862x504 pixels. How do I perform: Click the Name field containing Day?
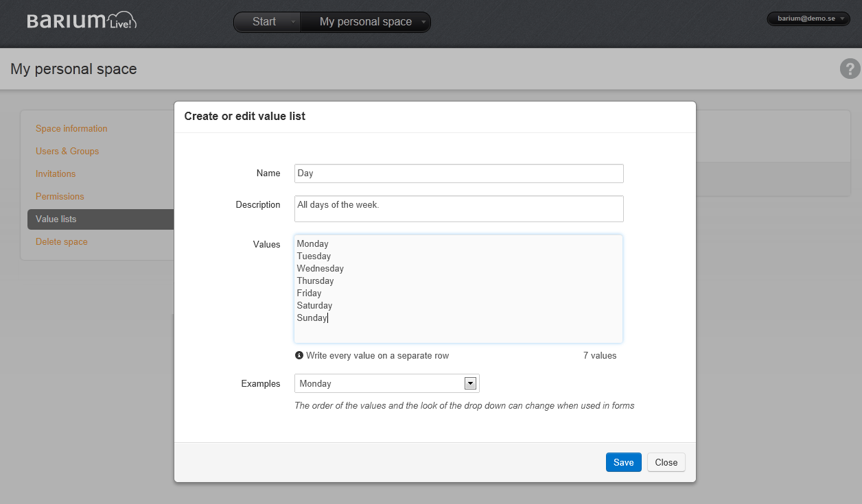(x=458, y=173)
